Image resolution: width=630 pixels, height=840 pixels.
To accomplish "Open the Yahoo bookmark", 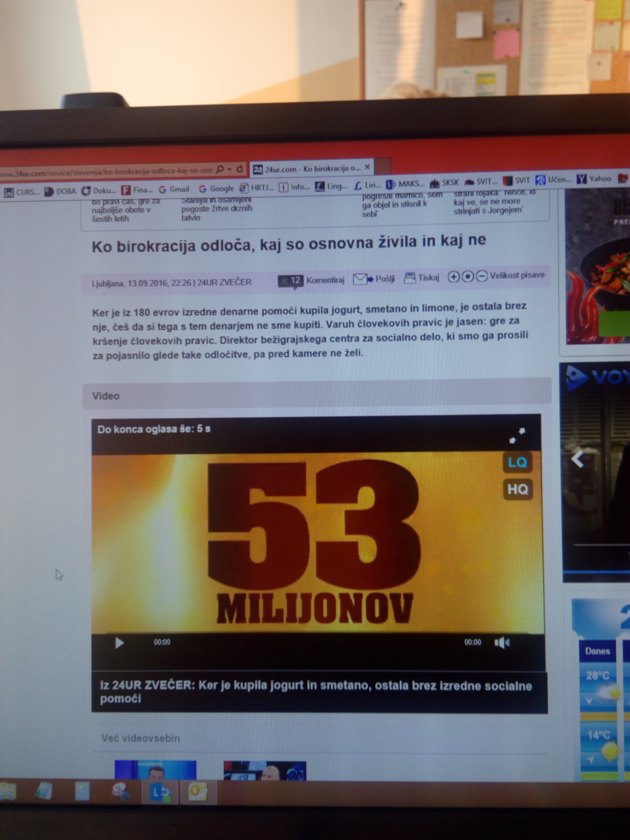I will 594,179.
